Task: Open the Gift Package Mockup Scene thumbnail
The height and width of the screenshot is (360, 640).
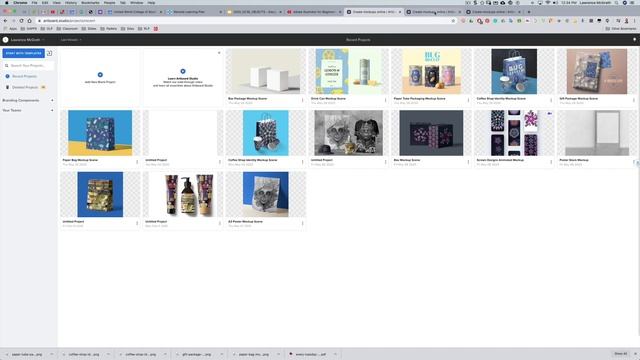Action: 597,71
